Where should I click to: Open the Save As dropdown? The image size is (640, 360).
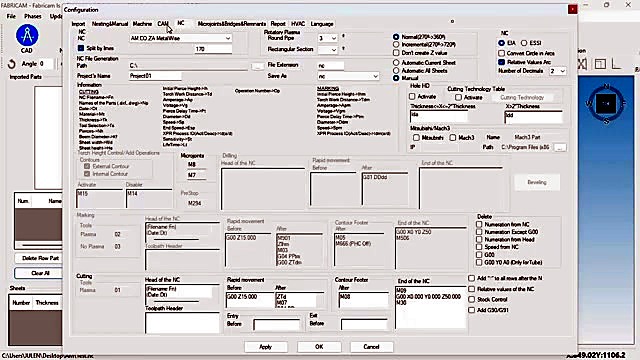tap(348, 76)
